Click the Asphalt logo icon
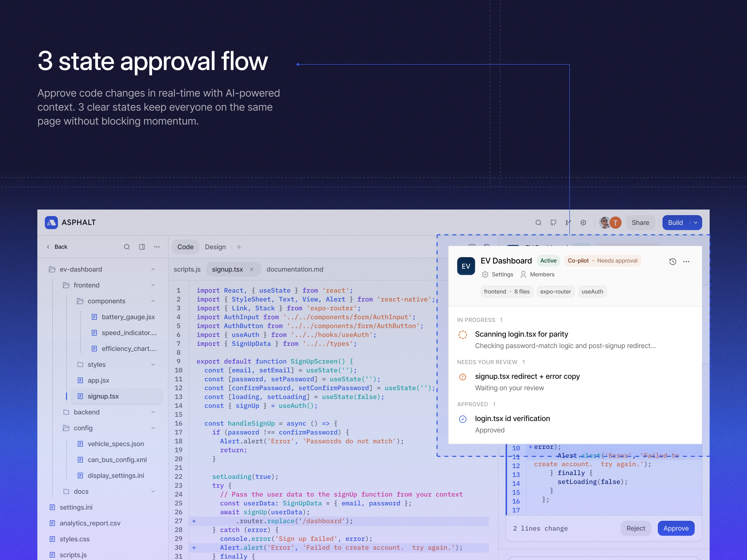Image resolution: width=747 pixels, height=560 pixels. pyautogui.click(x=51, y=222)
